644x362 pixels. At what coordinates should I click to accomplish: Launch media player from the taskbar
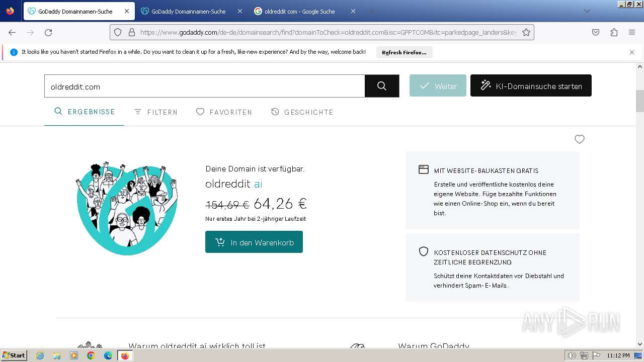[74, 355]
